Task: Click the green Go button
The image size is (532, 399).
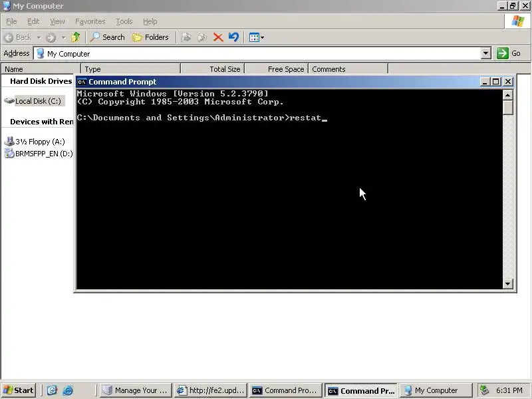Action: pos(509,53)
